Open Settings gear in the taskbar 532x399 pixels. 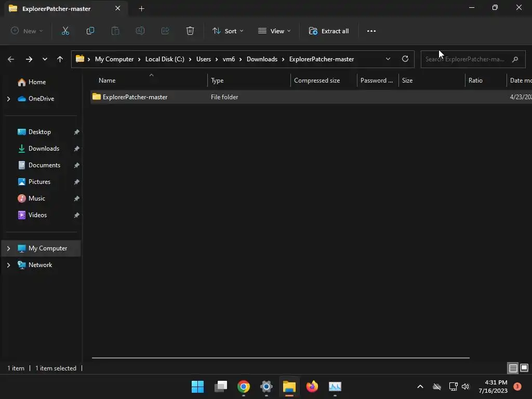[267, 387]
